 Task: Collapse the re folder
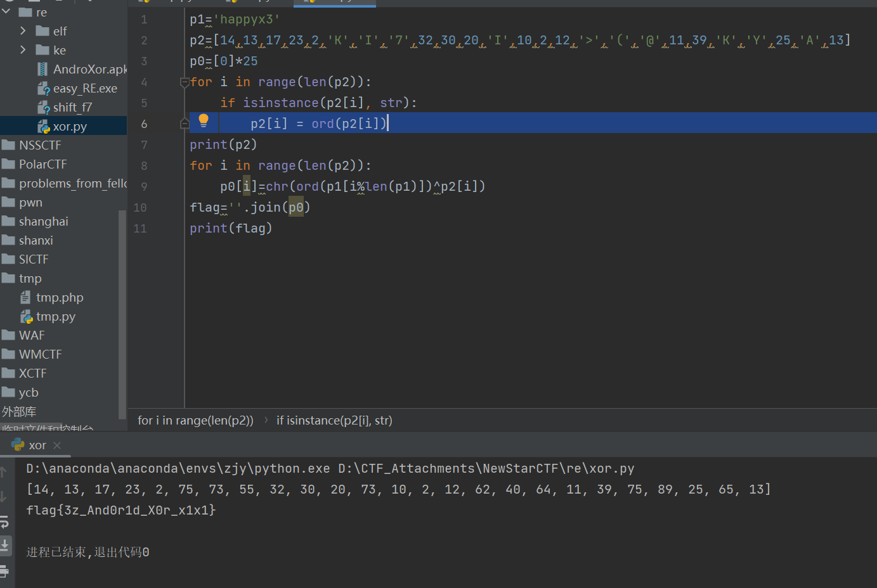(6, 12)
